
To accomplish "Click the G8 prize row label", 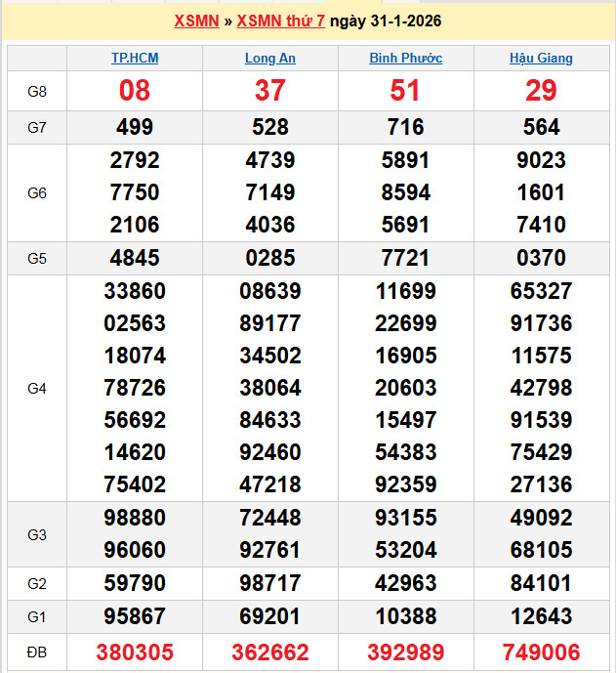I will (37, 92).
